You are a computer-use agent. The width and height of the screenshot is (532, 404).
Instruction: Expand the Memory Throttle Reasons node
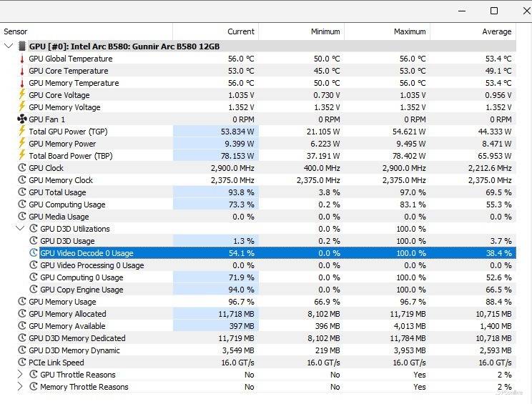click(x=20, y=387)
